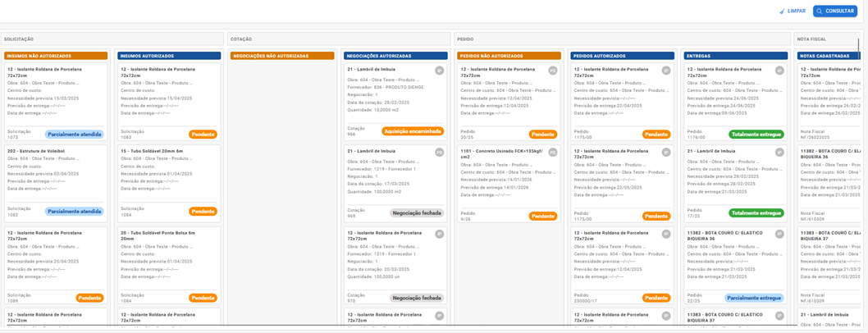Click Necessidade prevista:14/01/2026 on Pedido 9/26
Viewport: 868px width, 333px height.
pyautogui.click(x=496, y=180)
